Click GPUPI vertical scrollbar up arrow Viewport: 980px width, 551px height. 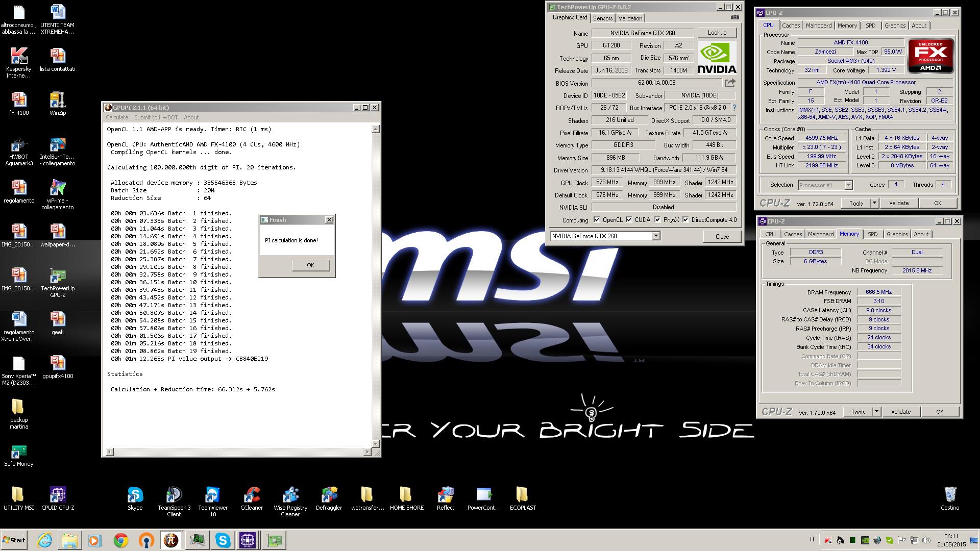[x=376, y=130]
